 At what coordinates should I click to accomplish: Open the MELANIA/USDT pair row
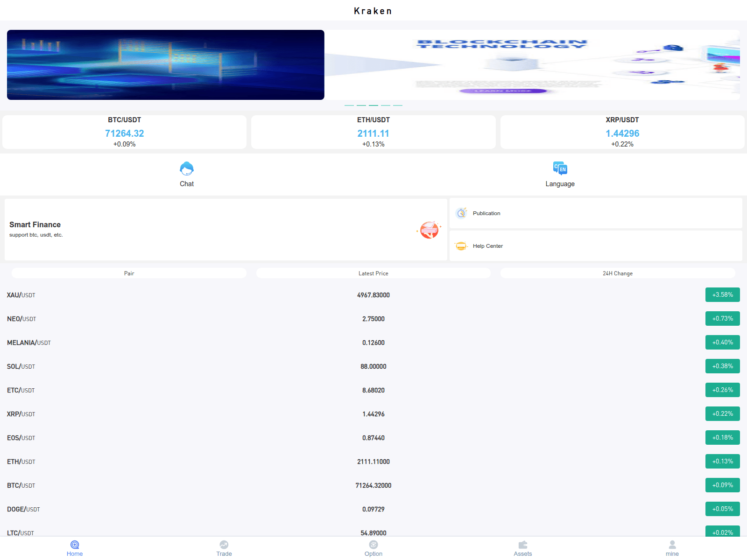(x=373, y=343)
